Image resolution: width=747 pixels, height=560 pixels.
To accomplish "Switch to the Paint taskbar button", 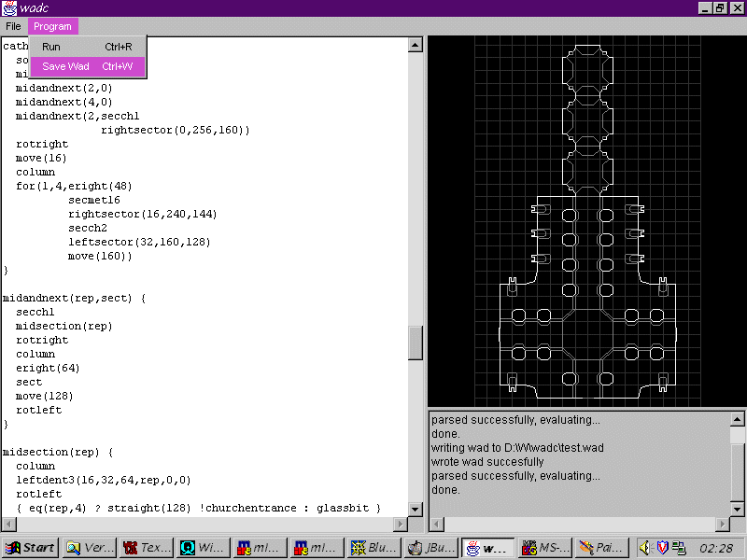I will (x=601, y=548).
